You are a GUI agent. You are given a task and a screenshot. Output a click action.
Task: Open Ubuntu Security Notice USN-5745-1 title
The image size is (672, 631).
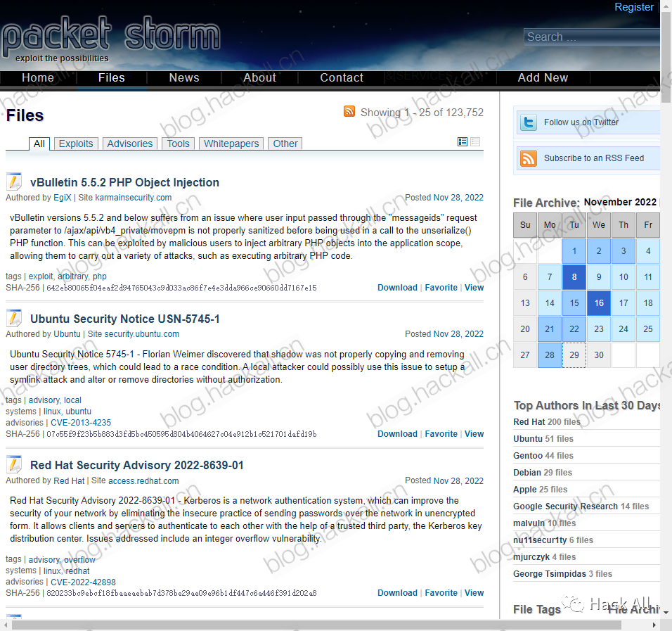click(124, 319)
